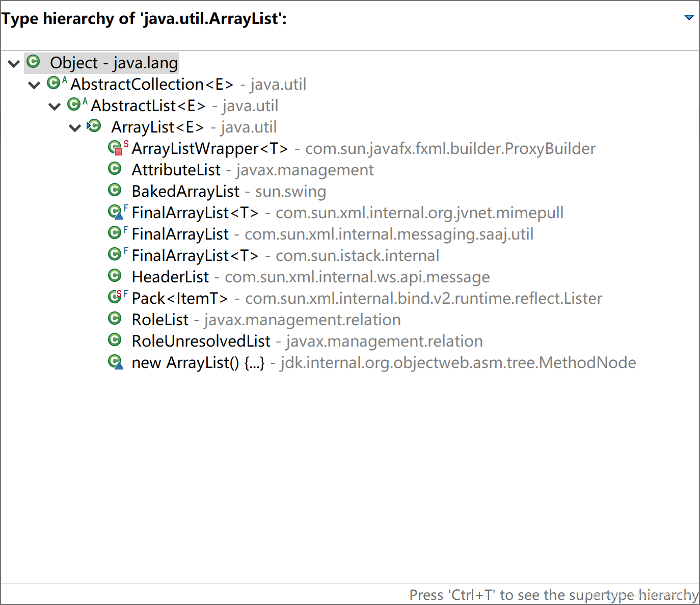Click the abstract class icon for AbstractList<E>
This screenshot has height=605, width=700.
pos(74,105)
